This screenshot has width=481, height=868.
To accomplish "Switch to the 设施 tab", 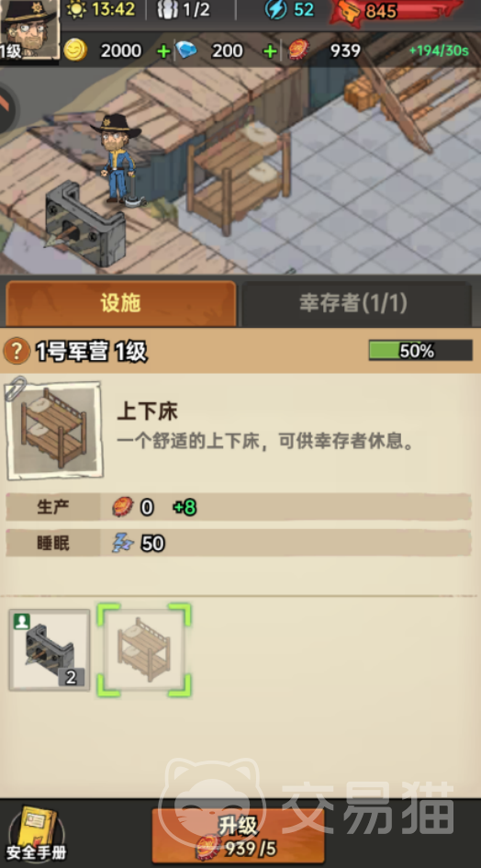I will (x=120, y=303).
